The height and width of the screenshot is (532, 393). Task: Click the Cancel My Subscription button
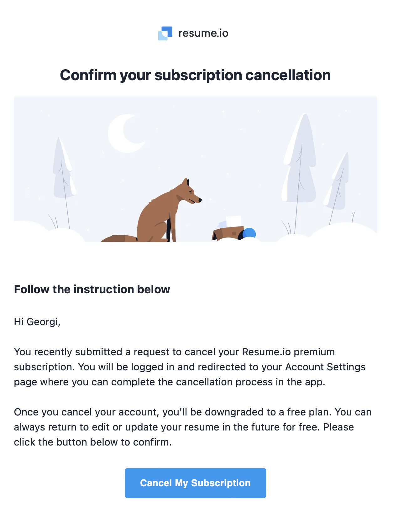tap(196, 483)
